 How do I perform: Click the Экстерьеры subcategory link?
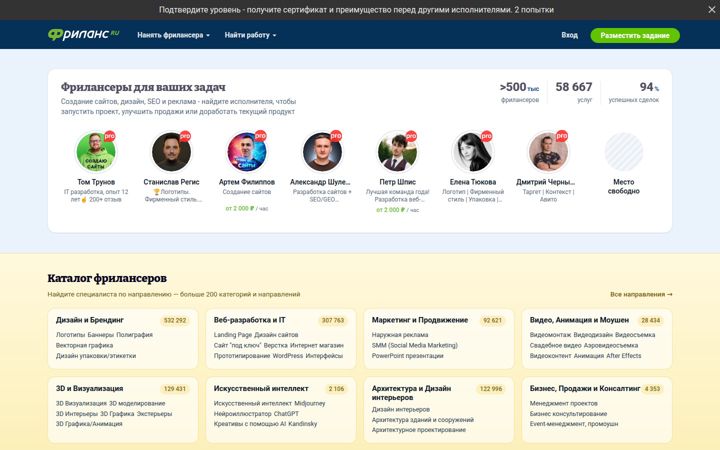pyautogui.click(x=154, y=414)
